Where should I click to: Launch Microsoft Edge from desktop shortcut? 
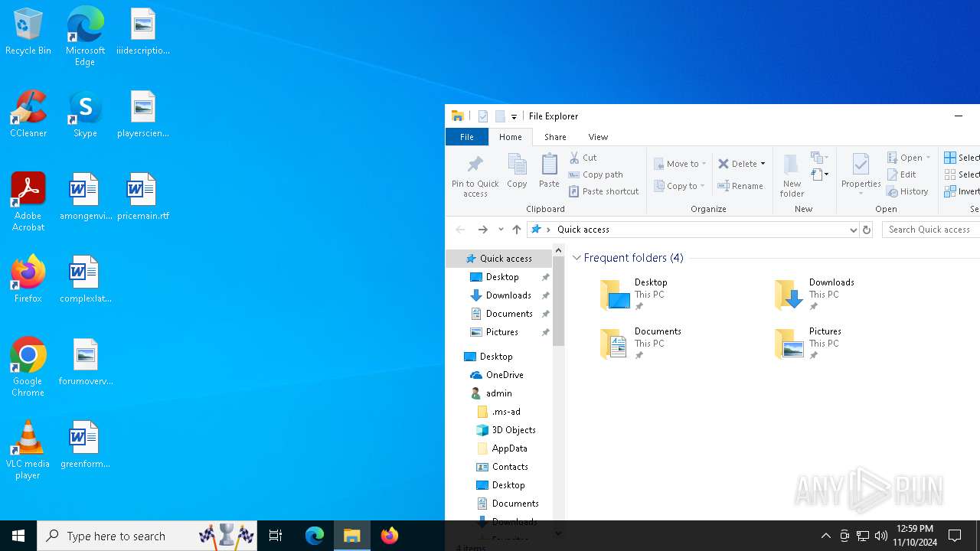coord(85,37)
